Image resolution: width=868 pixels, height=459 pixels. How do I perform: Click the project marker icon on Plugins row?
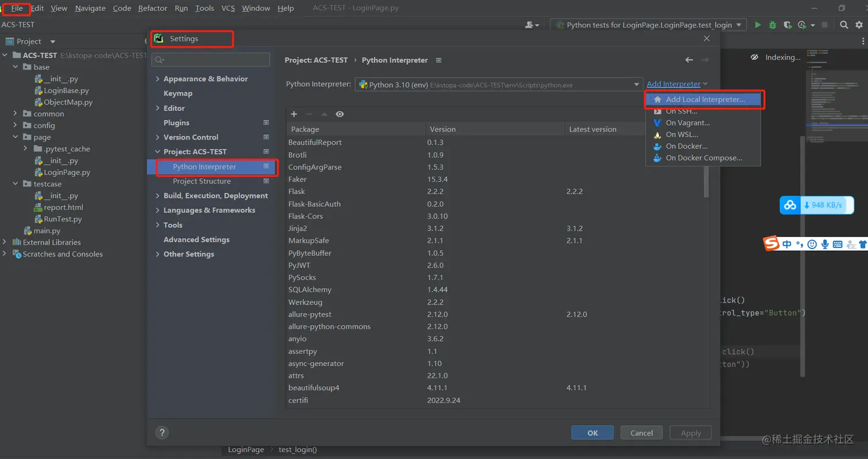point(266,123)
